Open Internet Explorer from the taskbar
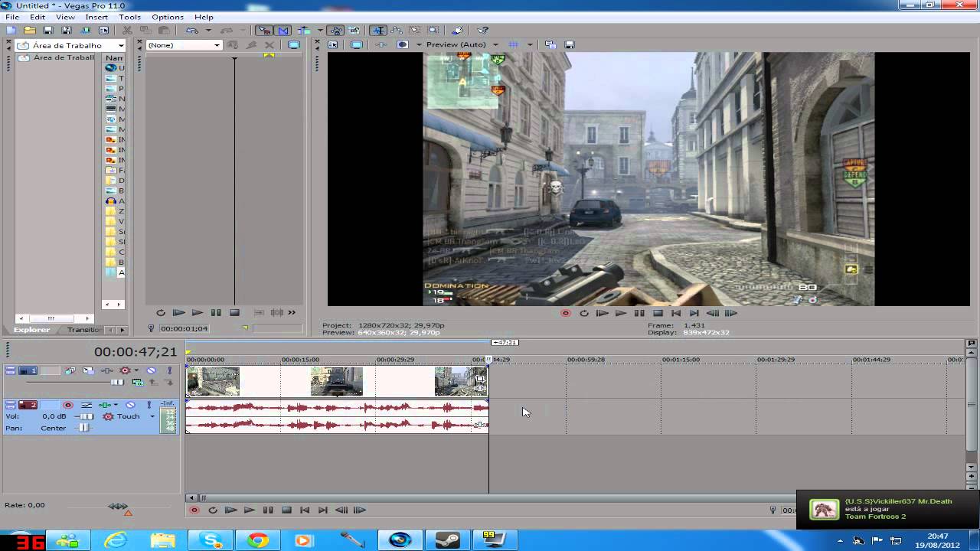Viewport: 980px width, 551px height. click(116, 540)
